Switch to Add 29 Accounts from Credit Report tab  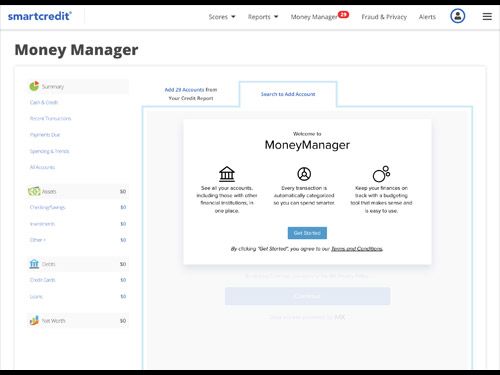pos(191,94)
